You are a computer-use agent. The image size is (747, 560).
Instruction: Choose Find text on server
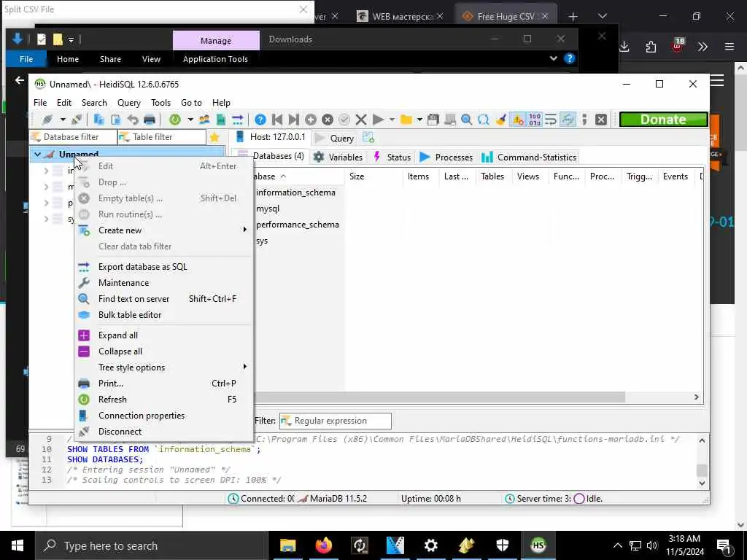pyautogui.click(x=165, y=299)
